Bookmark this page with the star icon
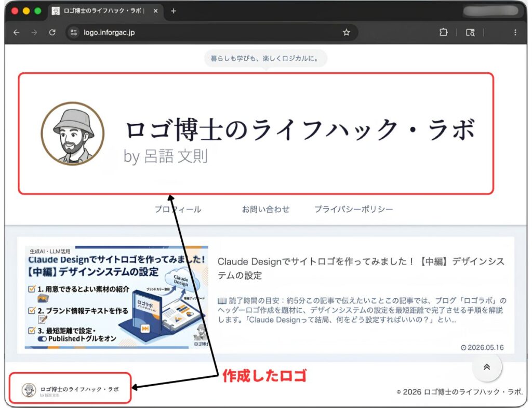Viewport: 532px width, 408px height. (x=346, y=32)
